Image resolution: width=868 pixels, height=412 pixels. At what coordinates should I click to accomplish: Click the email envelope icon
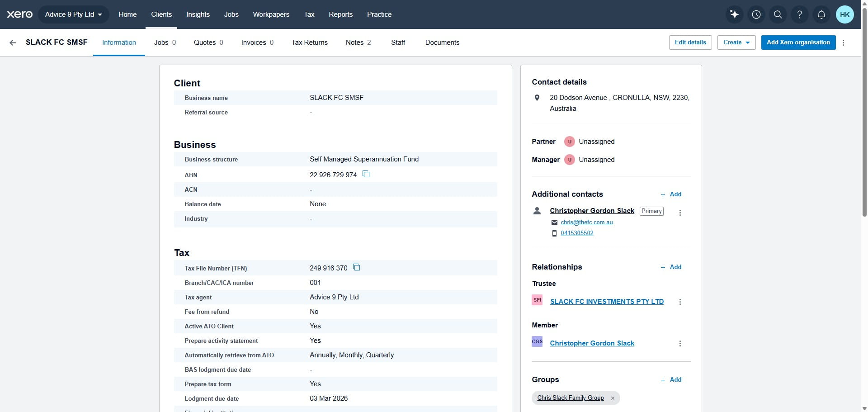555,223
